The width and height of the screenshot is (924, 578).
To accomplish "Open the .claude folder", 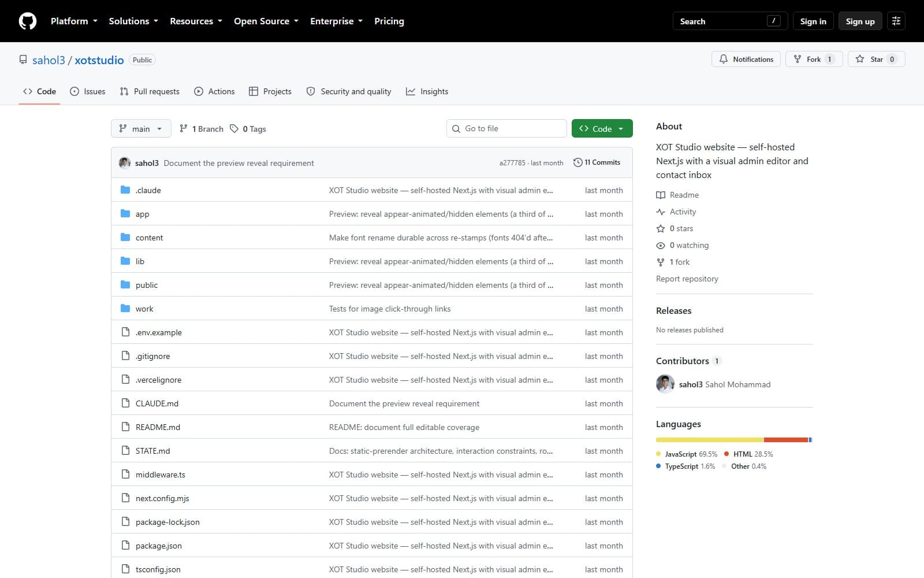I will [148, 190].
